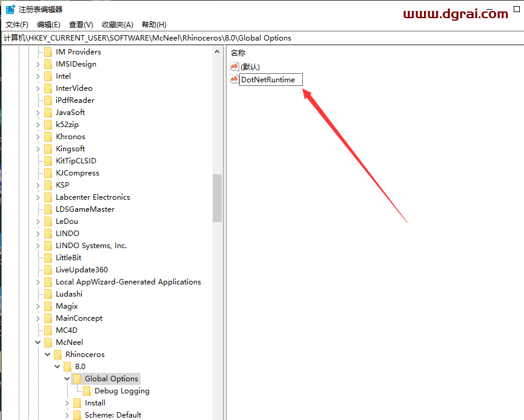Select the 8.0 folder icon
Image resolution: width=524 pixels, height=420 pixels.
(x=67, y=367)
